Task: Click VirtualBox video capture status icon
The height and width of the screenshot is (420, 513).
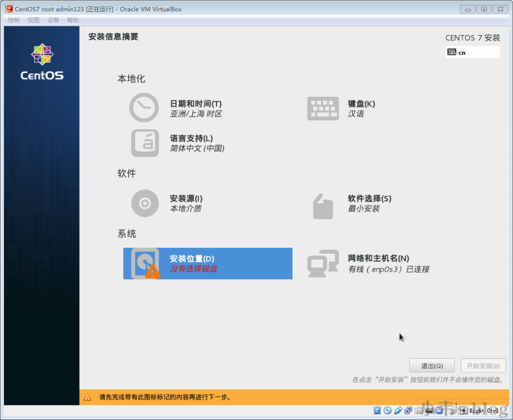Action: pyautogui.click(x=429, y=410)
